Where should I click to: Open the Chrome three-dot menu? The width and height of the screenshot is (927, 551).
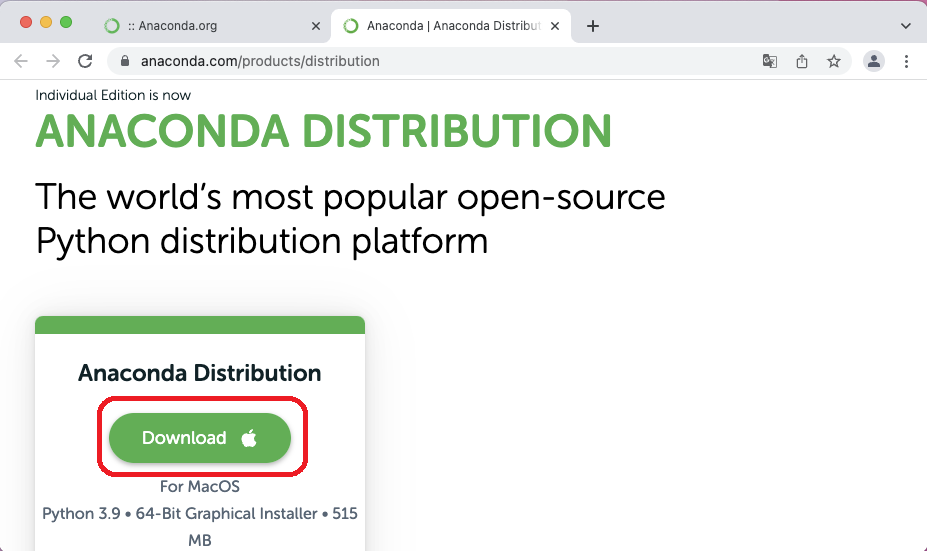pyautogui.click(x=906, y=61)
